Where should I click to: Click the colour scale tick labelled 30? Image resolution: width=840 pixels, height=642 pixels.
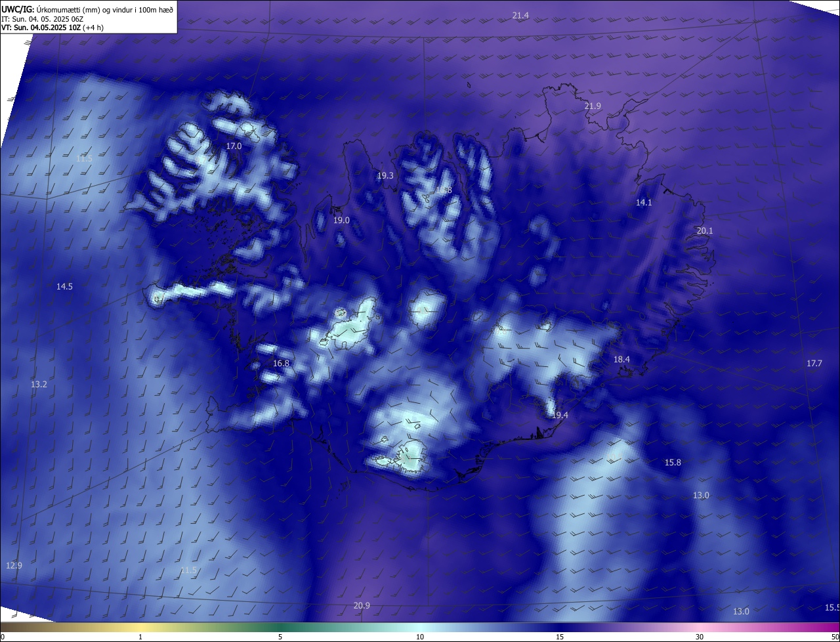click(x=700, y=637)
